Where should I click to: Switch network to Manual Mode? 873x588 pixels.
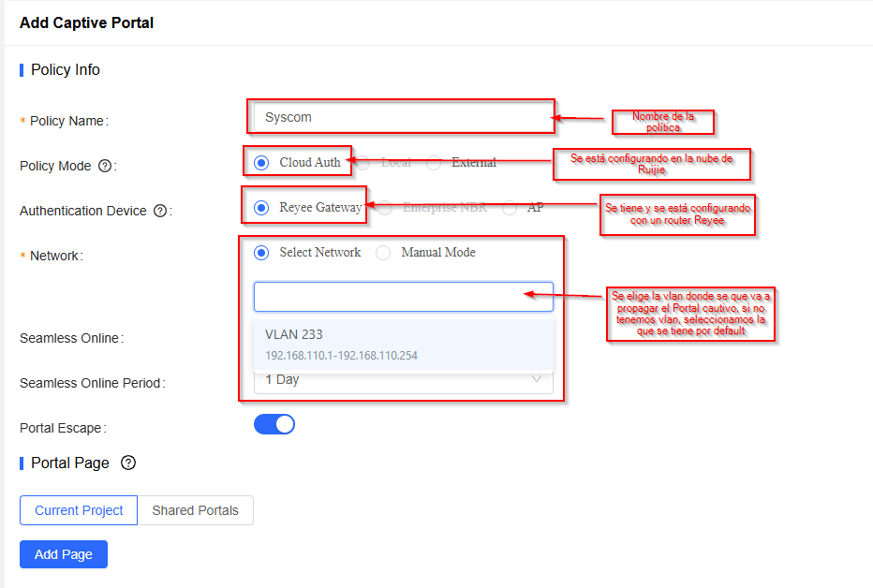(x=383, y=252)
